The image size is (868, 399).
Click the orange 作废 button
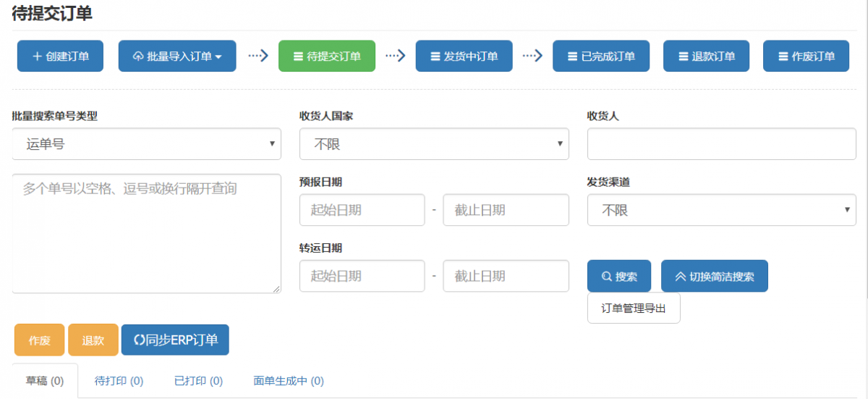40,340
